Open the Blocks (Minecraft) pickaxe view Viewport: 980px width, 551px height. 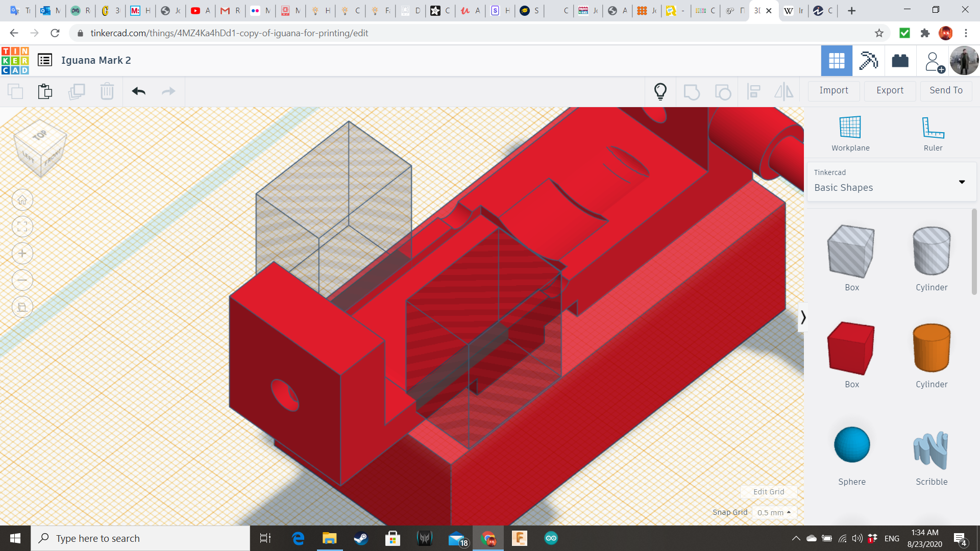pyautogui.click(x=868, y=61)
